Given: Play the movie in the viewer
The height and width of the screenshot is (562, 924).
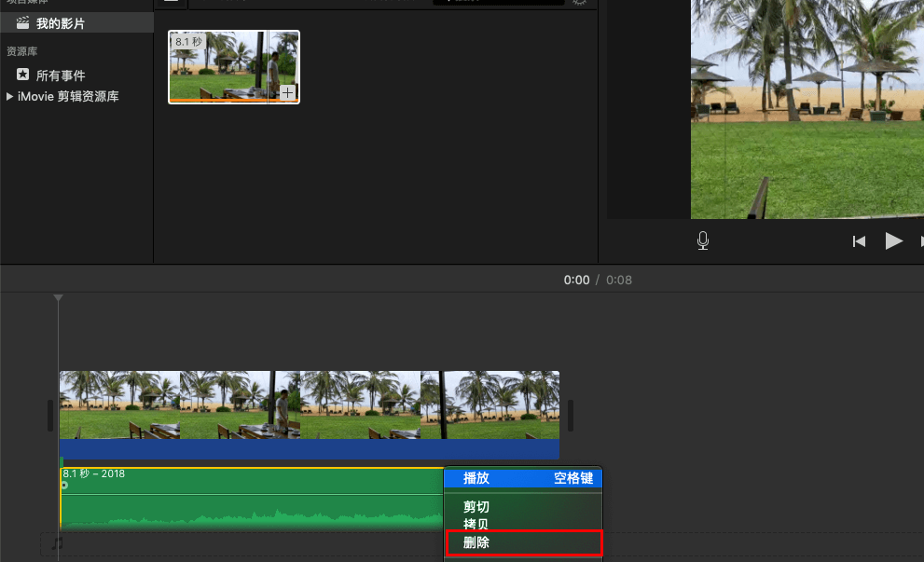Looking at the screenshot, I should (893, 240).
